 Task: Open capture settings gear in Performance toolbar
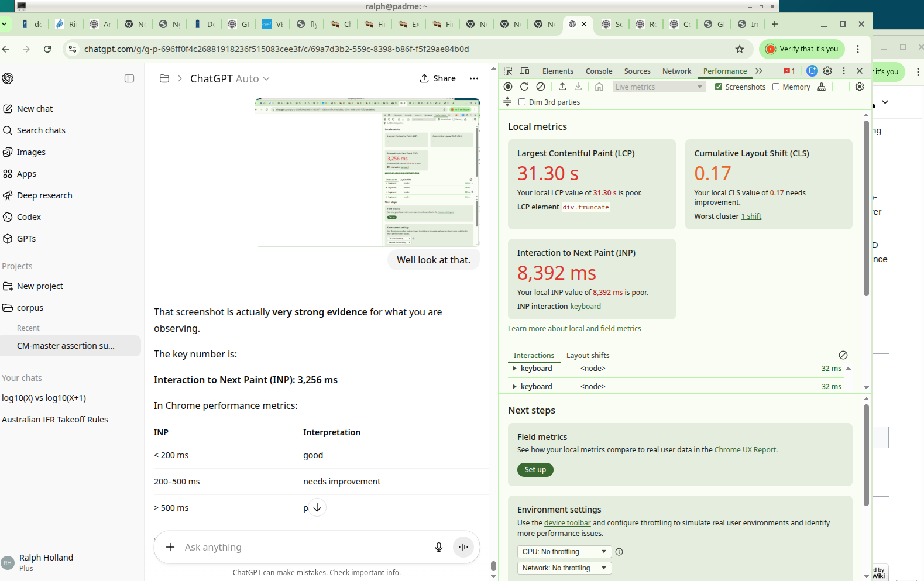pyautogui.click(x=859, y=87)
